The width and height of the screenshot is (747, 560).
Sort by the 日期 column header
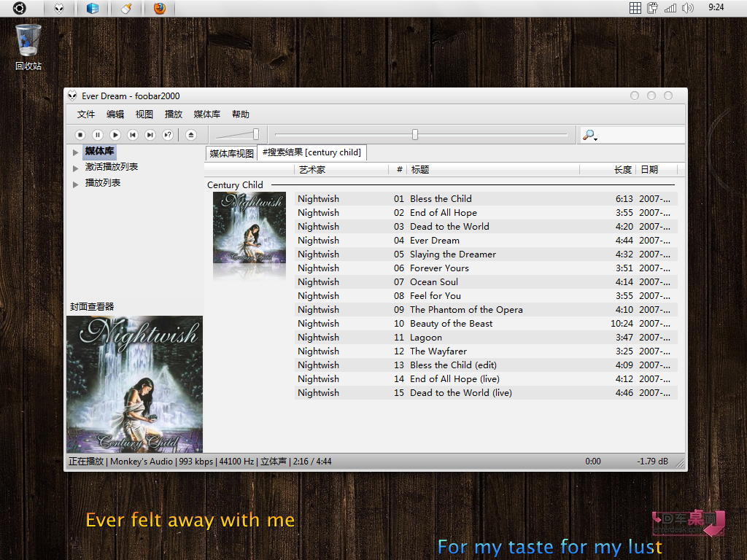657,169
